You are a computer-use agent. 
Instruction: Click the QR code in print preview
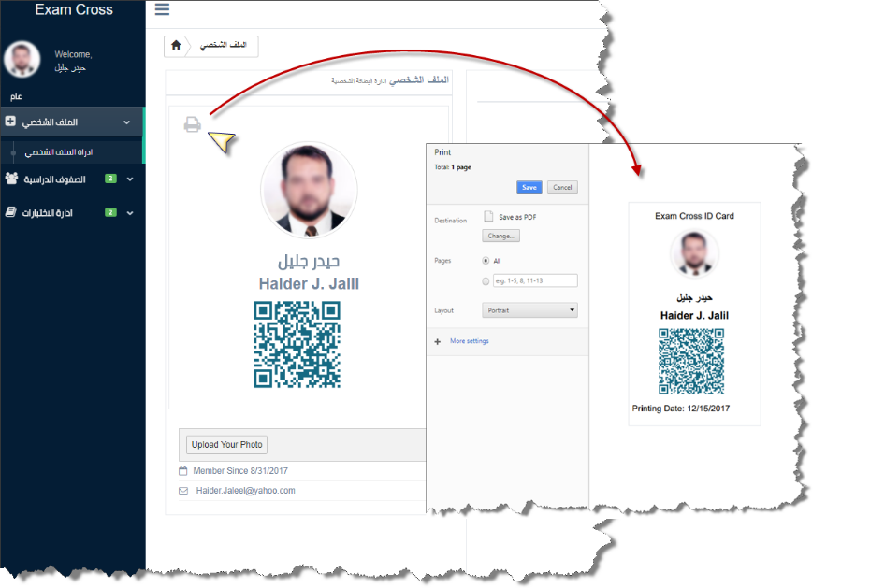[691, 362]
